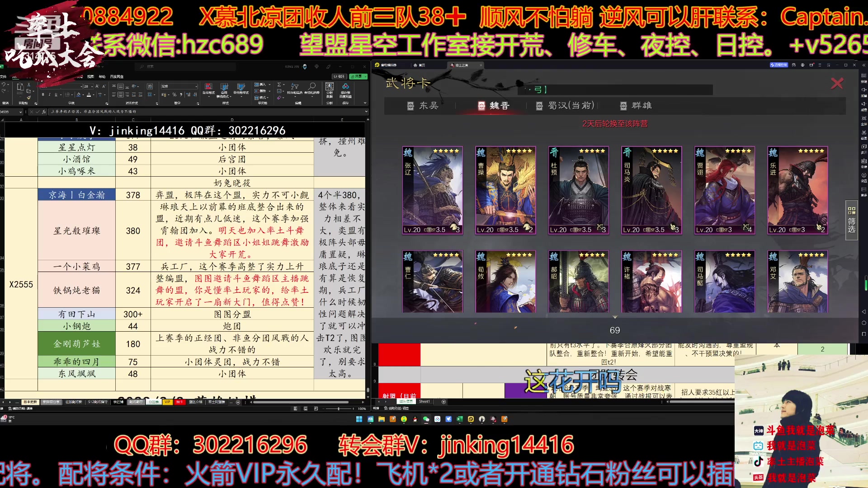
Task: Switch to the 东吴 faction tab
Action: click(423, 106)
